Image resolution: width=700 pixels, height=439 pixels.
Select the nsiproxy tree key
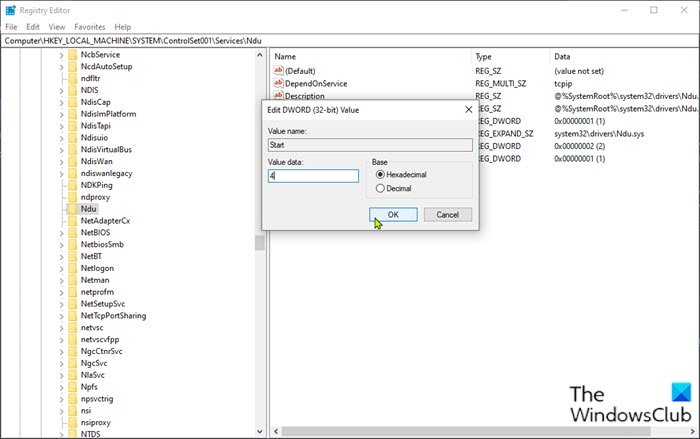[96, 422]
